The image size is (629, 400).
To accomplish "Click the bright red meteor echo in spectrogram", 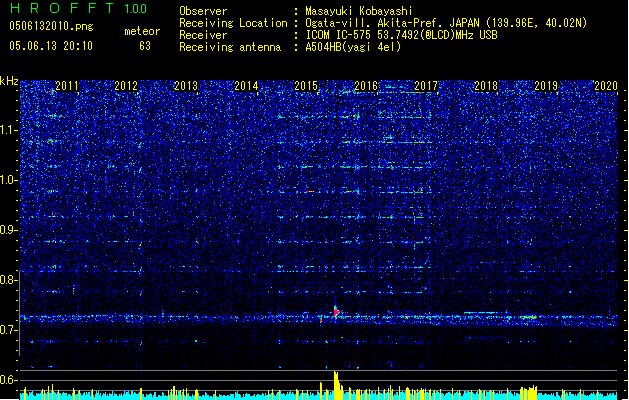I will [337, 312].
